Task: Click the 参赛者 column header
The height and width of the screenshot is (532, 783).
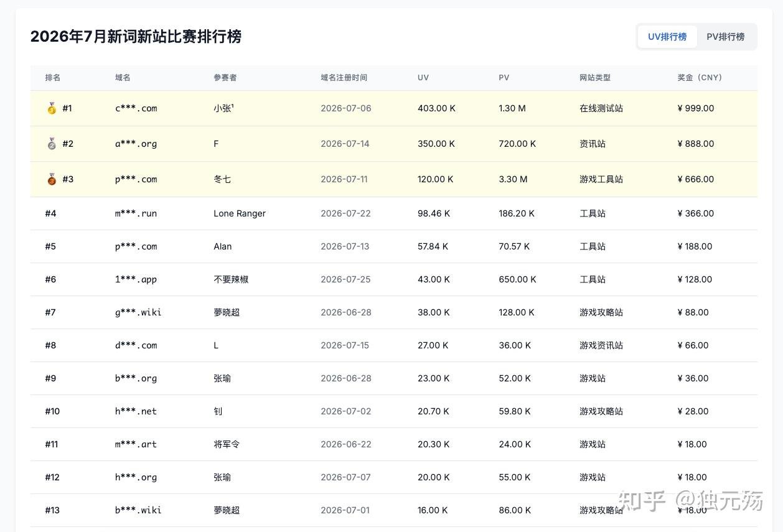Action: (x=225, y=78)
